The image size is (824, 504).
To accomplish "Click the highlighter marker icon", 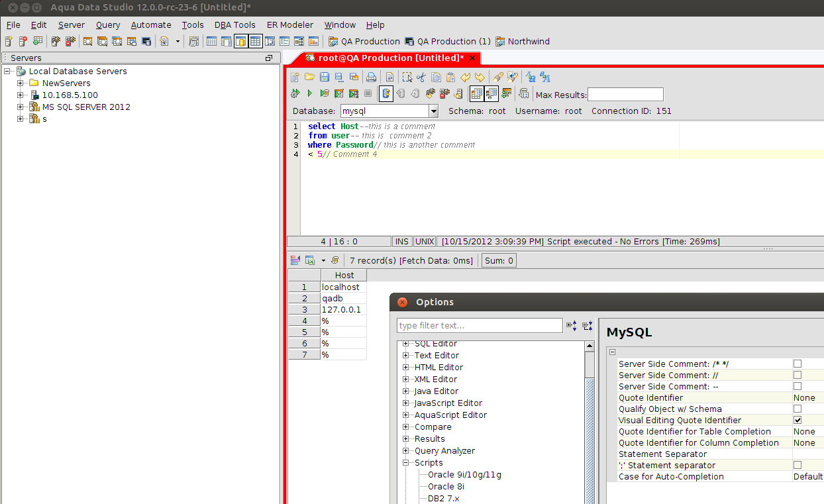I will [x=498, y=77].
